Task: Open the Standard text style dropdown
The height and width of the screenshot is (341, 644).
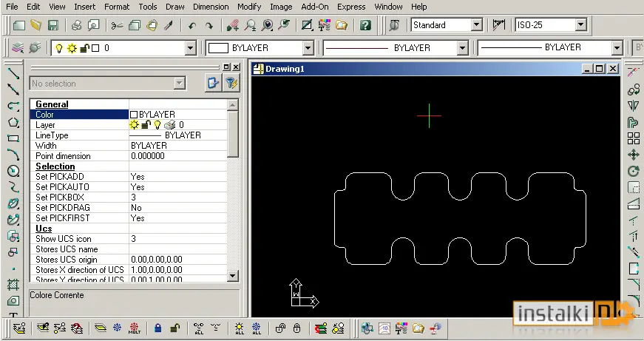Action: point(476,25)
